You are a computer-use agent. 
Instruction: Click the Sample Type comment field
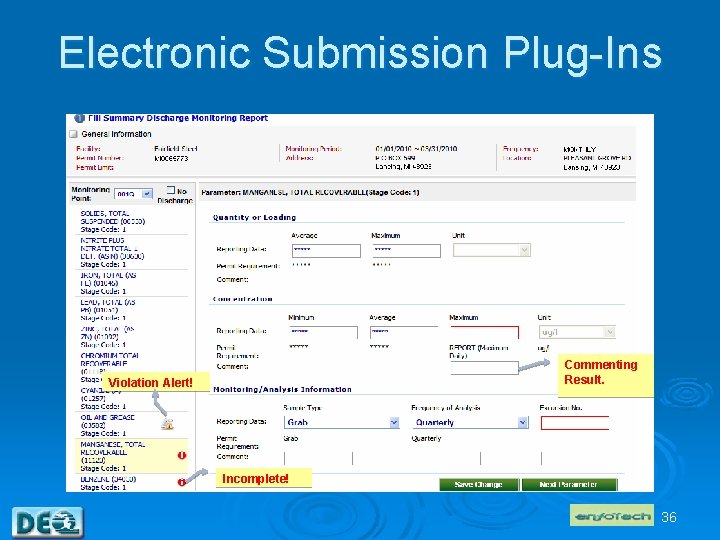[x=319, y=458]
